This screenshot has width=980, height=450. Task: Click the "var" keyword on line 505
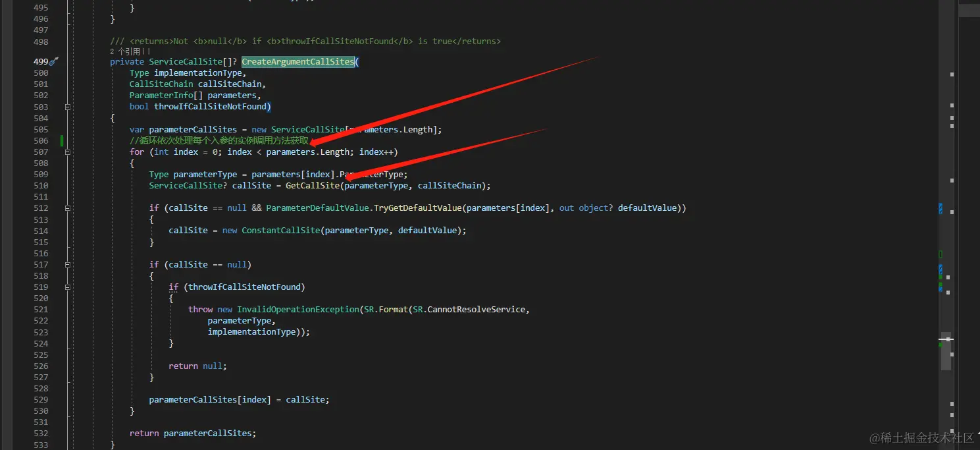pos(137,130)
